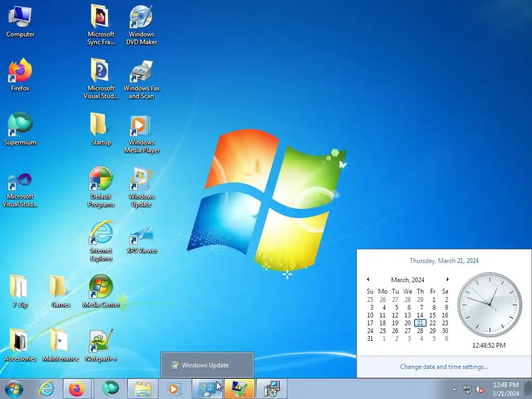532x399 pixels.
Task: Select the Microsoft Sync Framework folder
Action: [101, 25]
